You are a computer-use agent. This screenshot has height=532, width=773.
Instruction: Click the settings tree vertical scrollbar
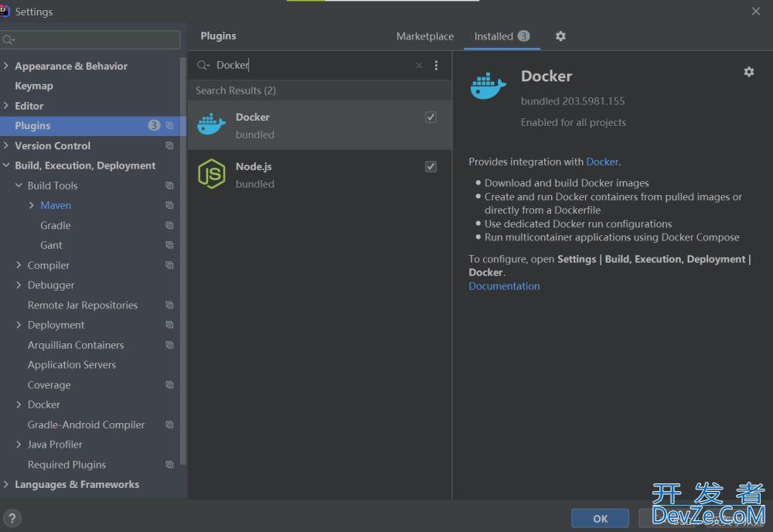pos(183,261)
